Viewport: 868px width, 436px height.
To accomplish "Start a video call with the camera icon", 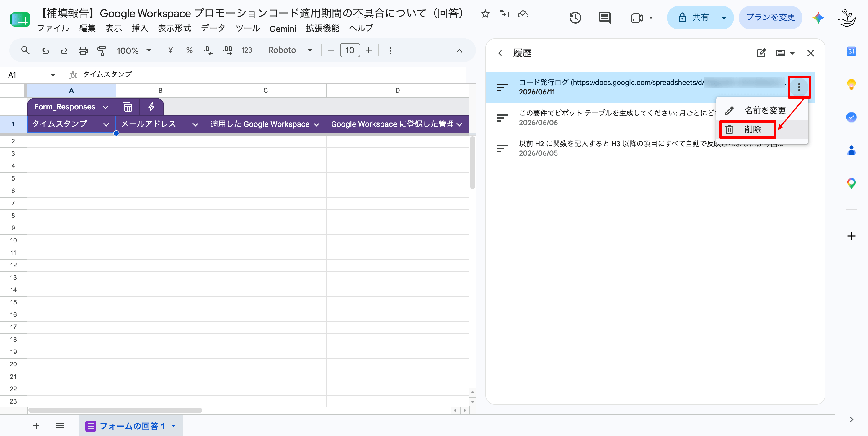I will click(637, 17).
